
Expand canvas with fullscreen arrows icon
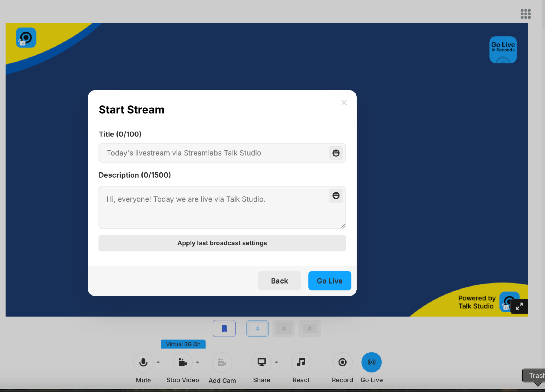point(519,306)
